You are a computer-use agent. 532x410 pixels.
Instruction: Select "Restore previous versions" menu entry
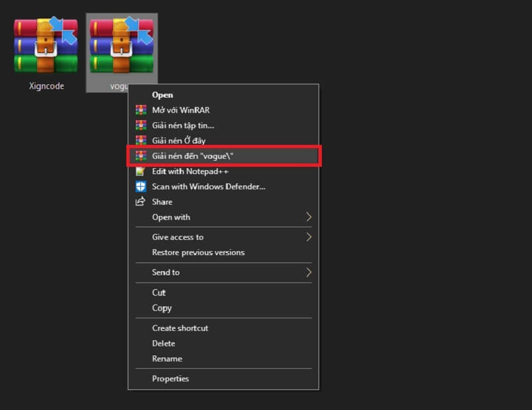pyautogui.click(x=198, y=253)
